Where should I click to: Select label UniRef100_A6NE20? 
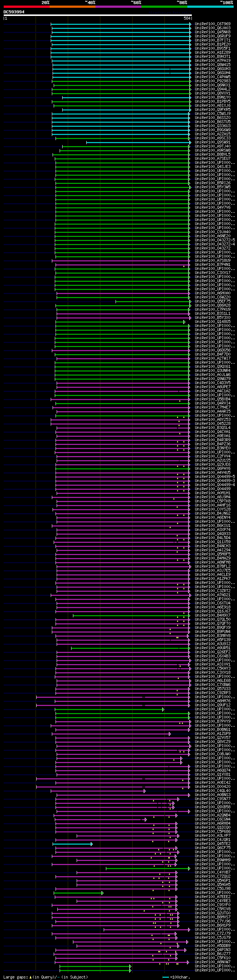pyautogui.click(x=213, y=236)
